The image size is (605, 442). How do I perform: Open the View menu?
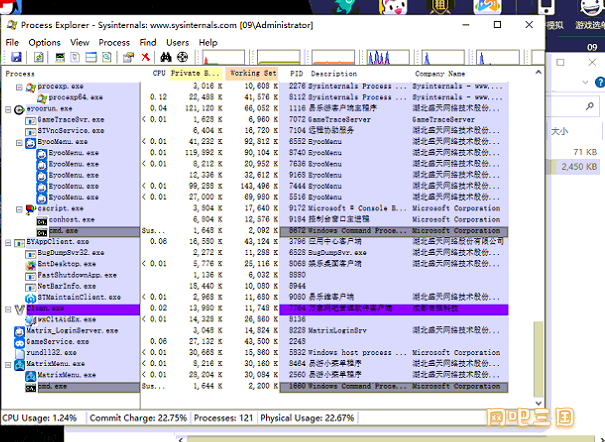click(79, 42)
